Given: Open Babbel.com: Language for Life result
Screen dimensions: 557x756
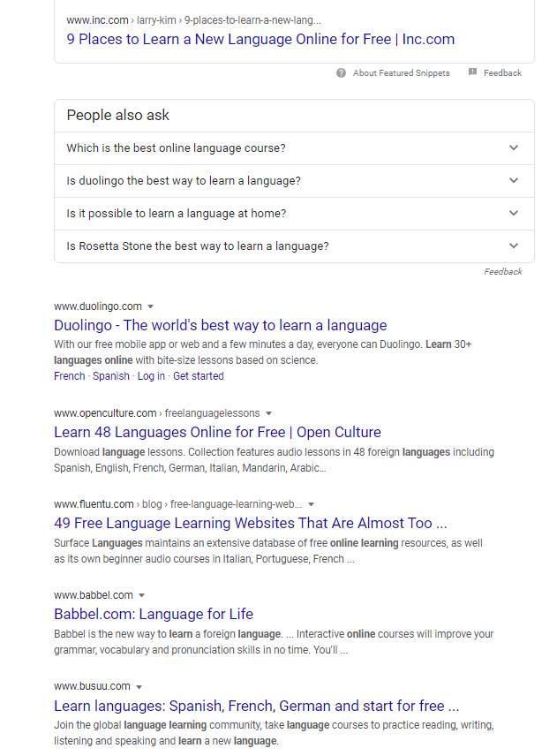Looking at the screenshot, I should click(x=154, y=615).
